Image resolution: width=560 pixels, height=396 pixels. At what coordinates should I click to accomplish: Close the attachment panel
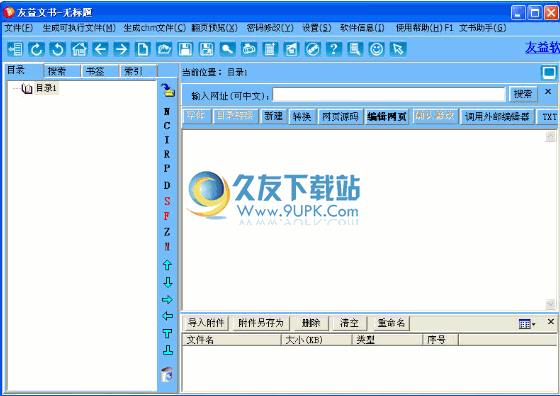(551, 322)
